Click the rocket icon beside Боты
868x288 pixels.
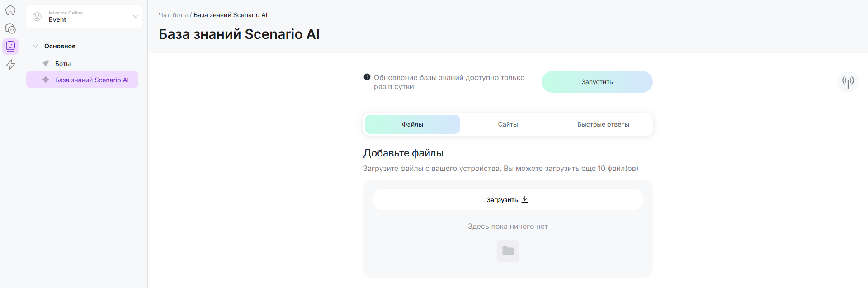point(46,64)
